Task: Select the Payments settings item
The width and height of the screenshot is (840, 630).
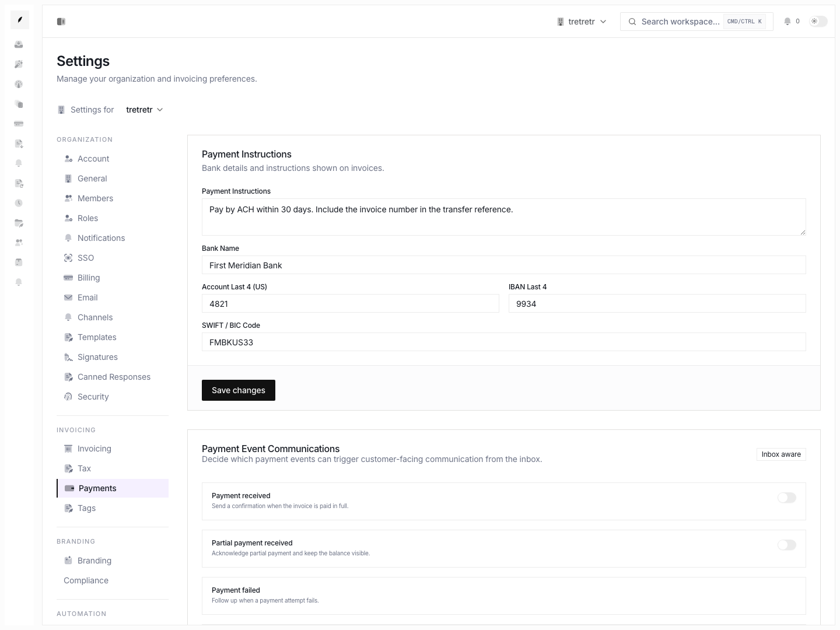Action: pos(113,488)
